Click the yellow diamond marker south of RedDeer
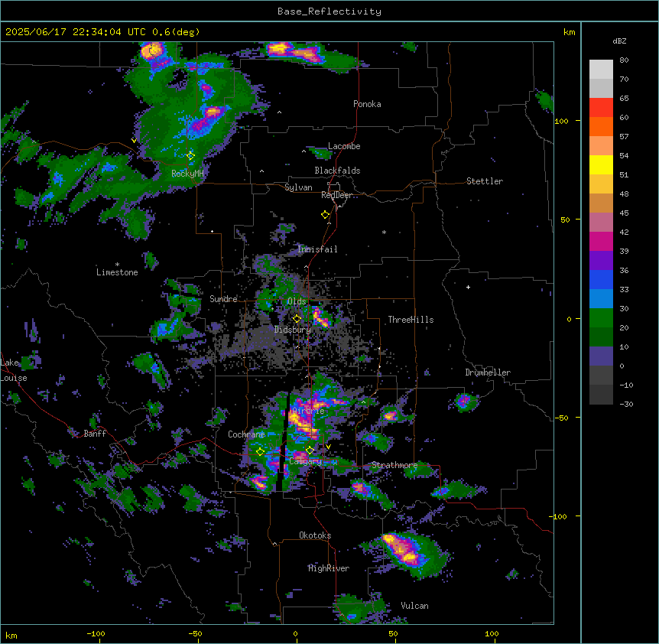This screenshot has width=659, height=644. (325, 215)
